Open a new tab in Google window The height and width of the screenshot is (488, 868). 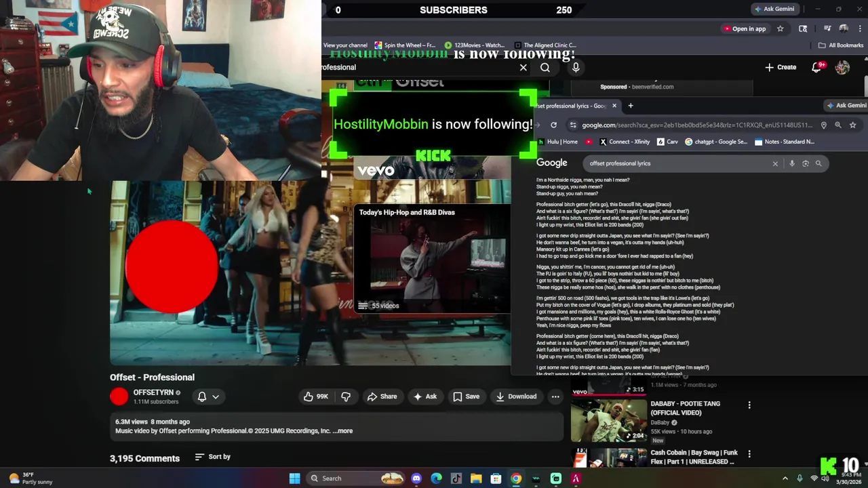click(631, 106)
